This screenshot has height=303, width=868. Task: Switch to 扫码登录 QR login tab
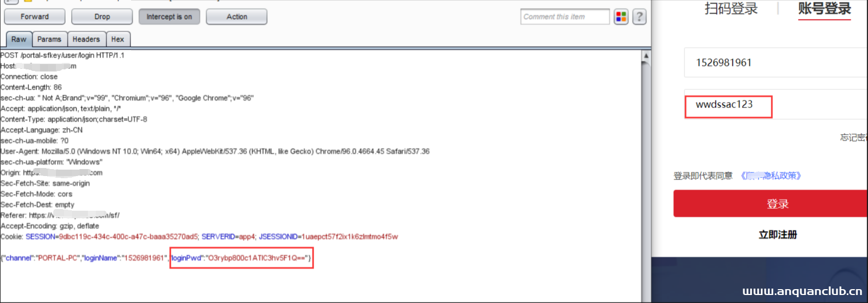(731, 9)
